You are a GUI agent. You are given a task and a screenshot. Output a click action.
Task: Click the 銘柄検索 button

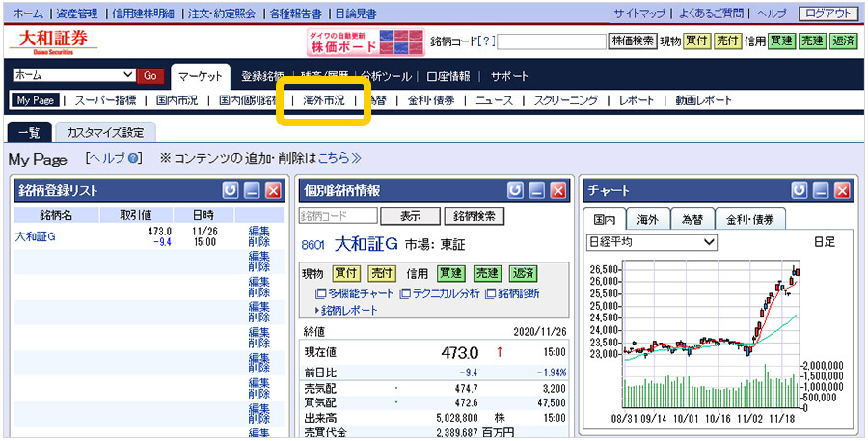[474, 216]
